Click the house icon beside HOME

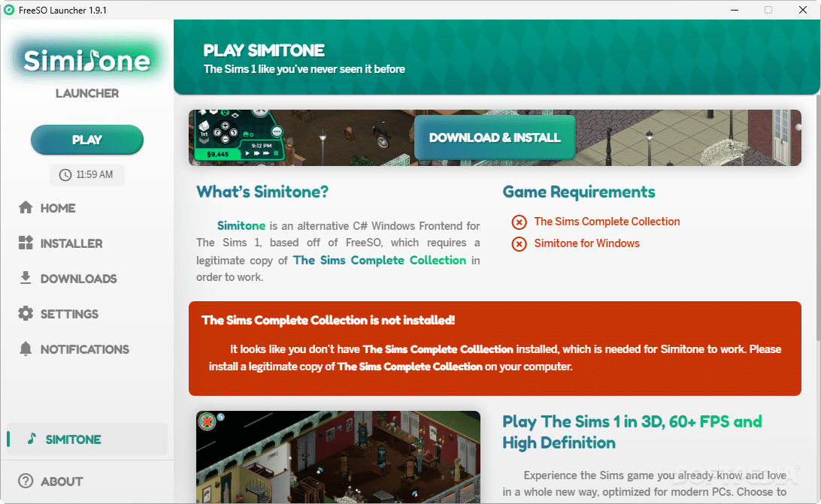point(26,207)
